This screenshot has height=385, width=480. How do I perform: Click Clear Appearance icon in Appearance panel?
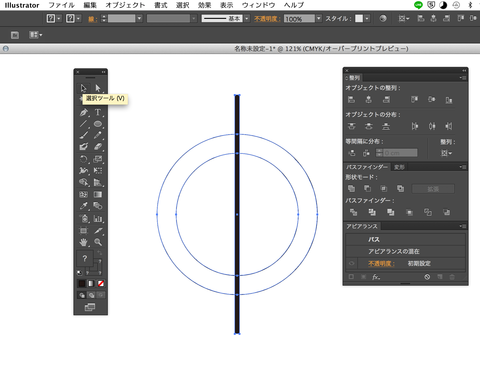[x=427, y=277]
